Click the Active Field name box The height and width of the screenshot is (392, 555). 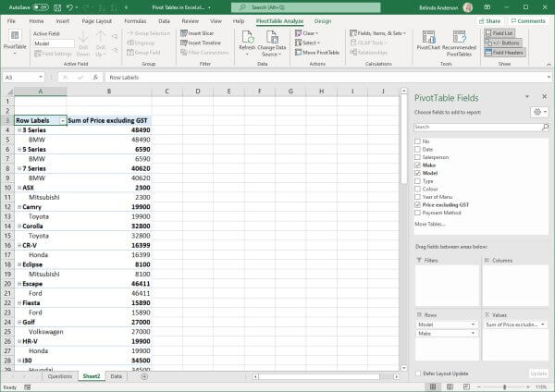click(x=55, y=43)
